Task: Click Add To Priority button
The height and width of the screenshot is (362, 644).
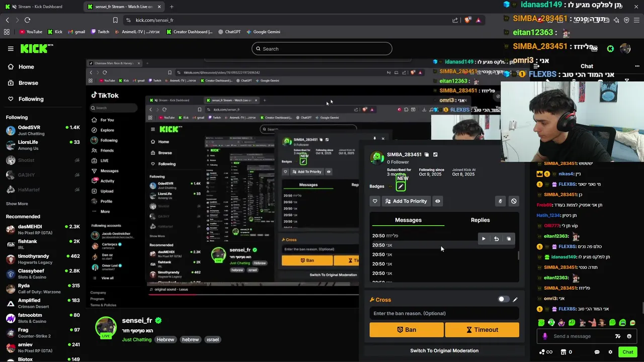Action: click(406, 201)
